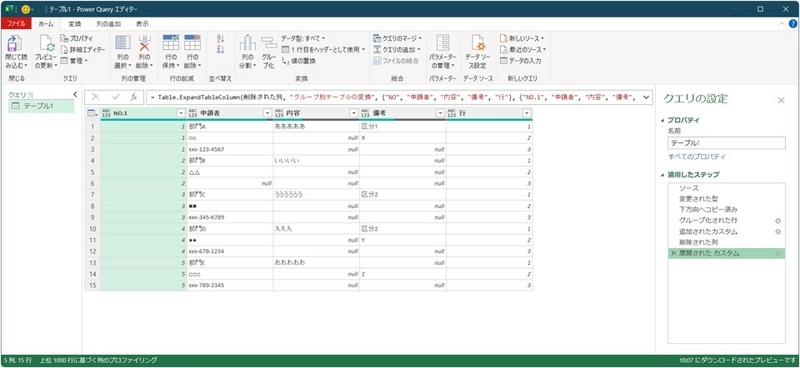Open the クエリのマージ merge queries dropdown
This screenshot has height=368, width=800.
tap(397, 38)
